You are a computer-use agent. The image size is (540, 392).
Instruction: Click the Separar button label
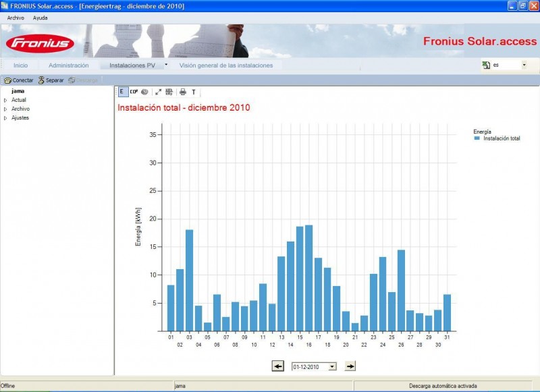(x=55, y=80)
